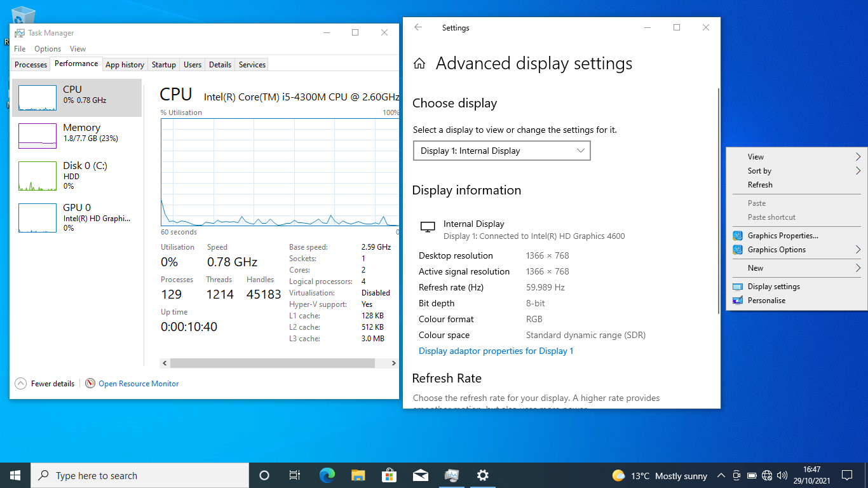Screen dimensions: 868x488
Task: Switch to the Details tab
Action: [220, 65]
